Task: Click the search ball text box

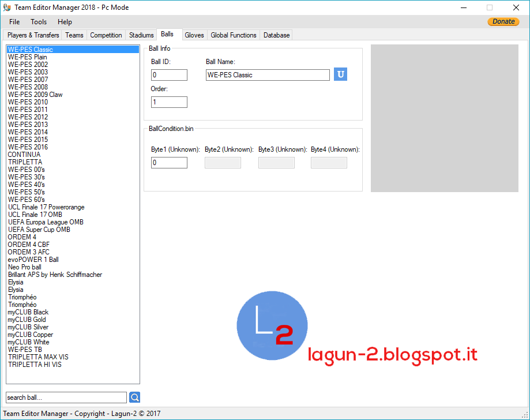Action: click(66, 397)
